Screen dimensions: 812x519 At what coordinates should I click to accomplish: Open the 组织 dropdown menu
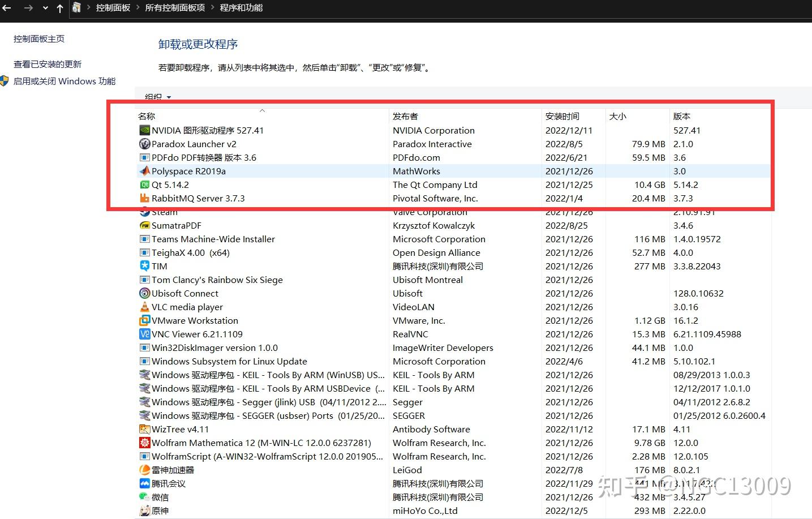click(158, 97)
